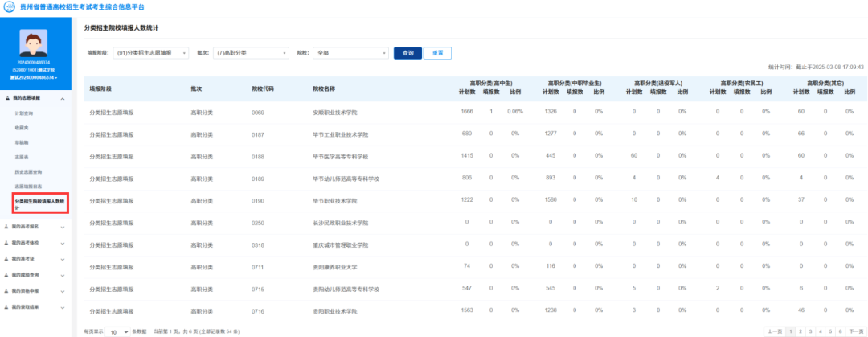868x337 pixels.
Task: Select 分类招生院校填报人数统计 menu item
Action: pyautogui.click(x=40, y=203)
